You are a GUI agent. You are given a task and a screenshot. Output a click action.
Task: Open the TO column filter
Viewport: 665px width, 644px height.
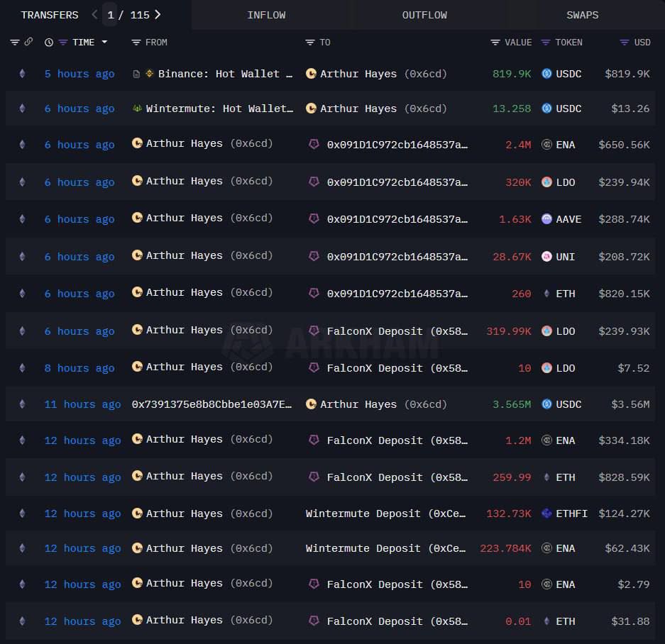coord(309,43)
